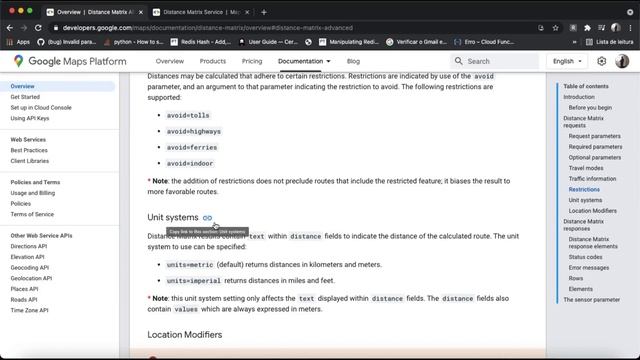The image size is (640, 360).
Task: Jump to Restrictions in table of contents
Action: pyautogui.click(x=584, y=189)
